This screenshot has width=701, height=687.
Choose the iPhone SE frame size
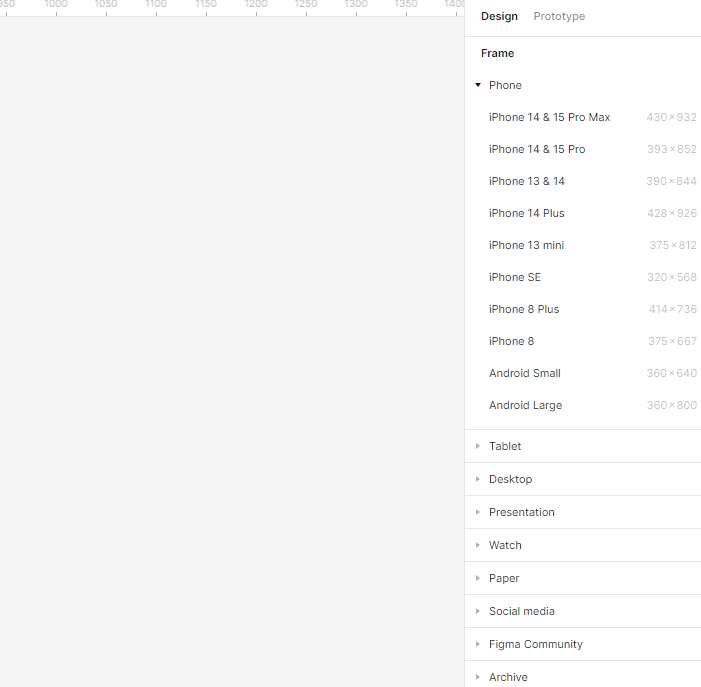(x=583, y=278)
